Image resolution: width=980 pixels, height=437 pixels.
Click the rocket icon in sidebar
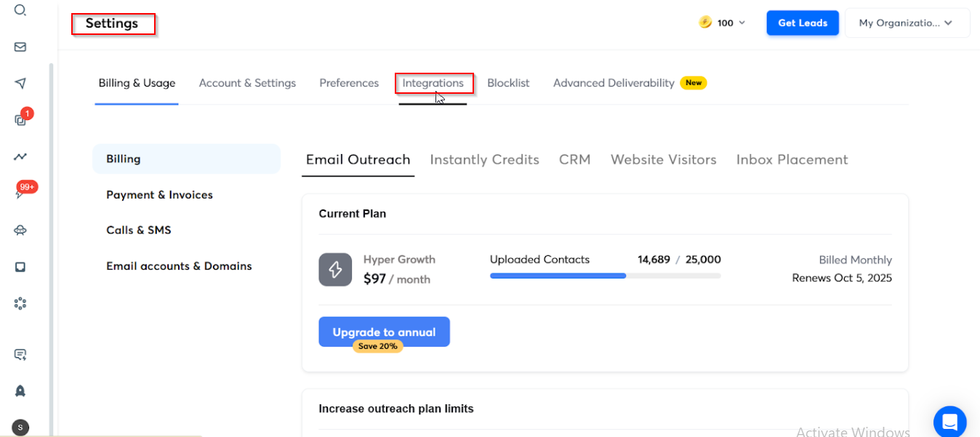click(20, 391)
